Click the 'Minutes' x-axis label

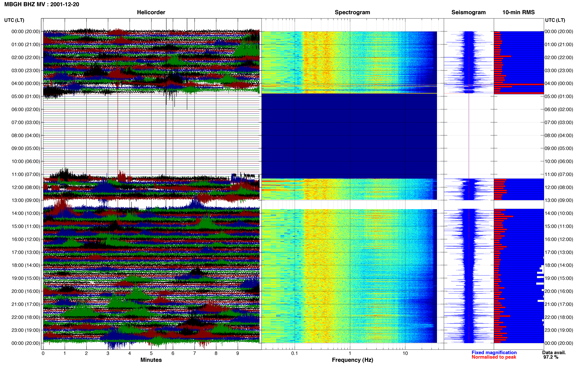(x=151, y=360)
